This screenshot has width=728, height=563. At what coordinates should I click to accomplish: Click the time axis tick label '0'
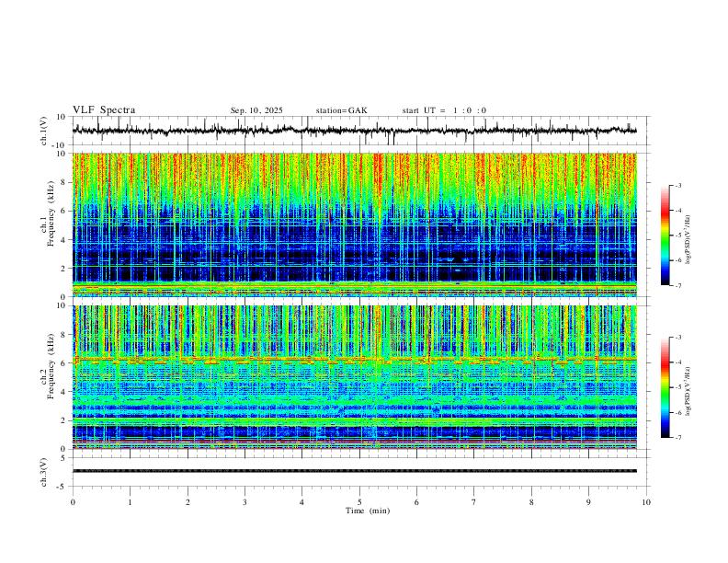pyautogui.click(x=73, y=502)
